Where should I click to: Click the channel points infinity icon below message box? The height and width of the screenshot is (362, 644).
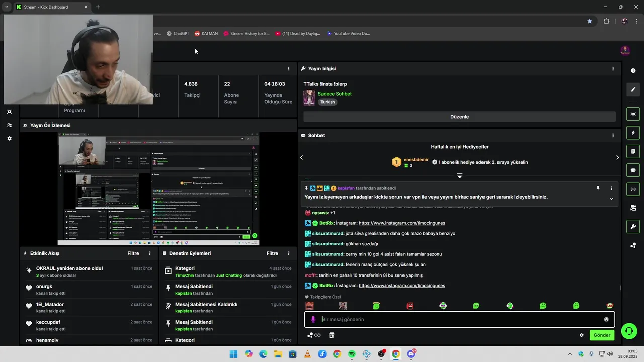click(x=314, y=335)
